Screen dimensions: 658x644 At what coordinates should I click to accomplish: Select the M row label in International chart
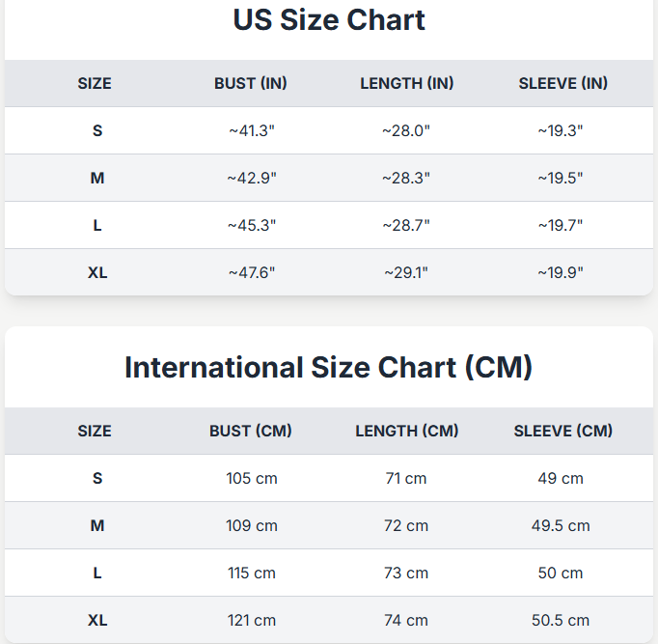click(x=97, y=525)
